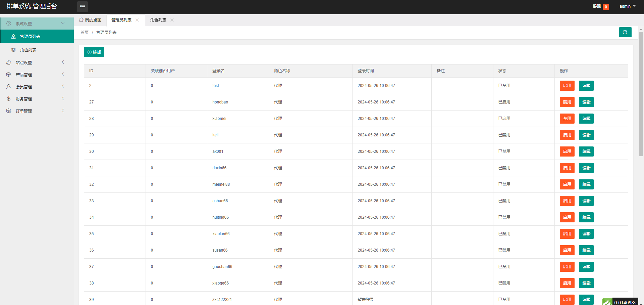Click the hamburger menu toggle icon
Image resolution: width=644 pixels, height=305 pixels.
coord(82,7)
